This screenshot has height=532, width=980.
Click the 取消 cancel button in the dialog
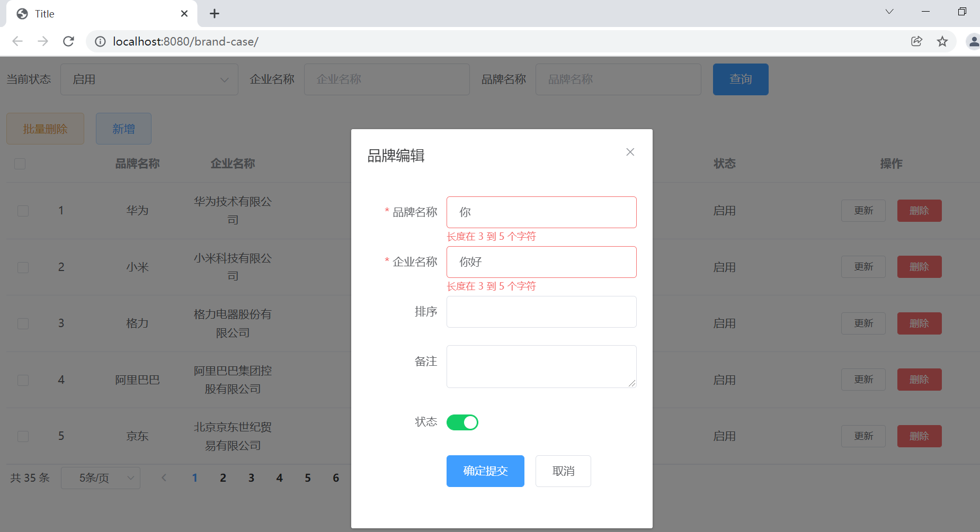[563, 471]
